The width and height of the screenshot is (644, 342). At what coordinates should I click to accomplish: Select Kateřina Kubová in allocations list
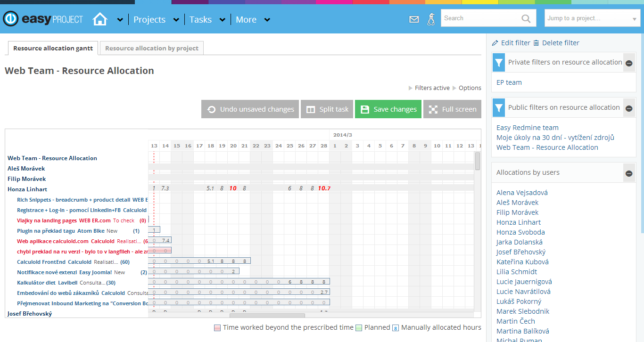(x=522, y=262)
